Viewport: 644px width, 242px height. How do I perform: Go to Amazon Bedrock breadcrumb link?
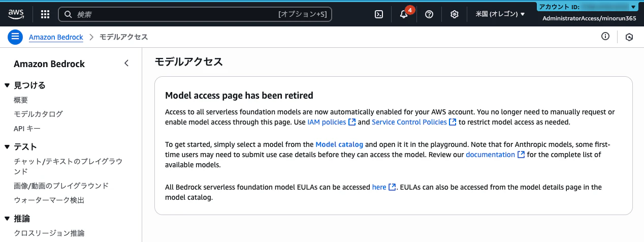click(56, 37)
